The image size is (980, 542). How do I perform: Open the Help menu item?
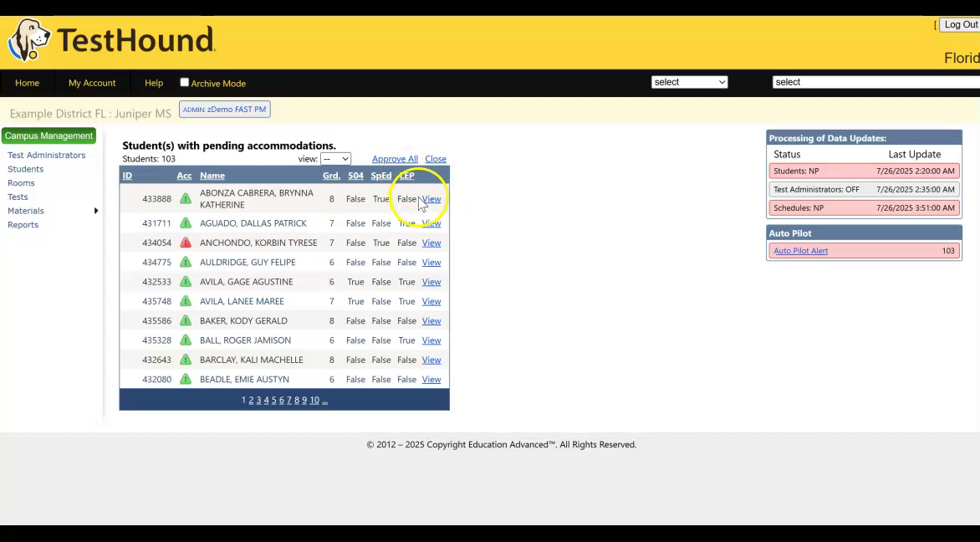click(x=154, y=83)
